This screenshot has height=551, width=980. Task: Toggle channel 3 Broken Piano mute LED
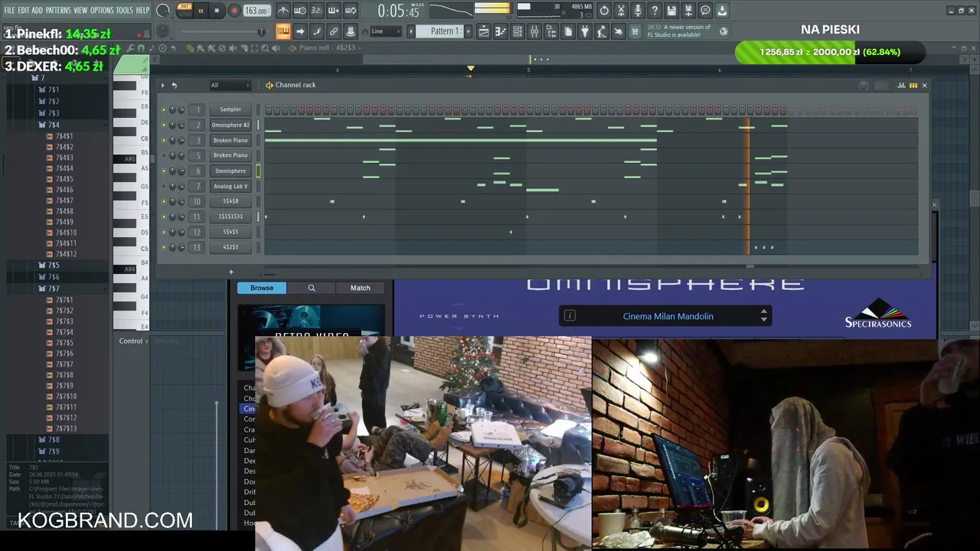[163, 140]
